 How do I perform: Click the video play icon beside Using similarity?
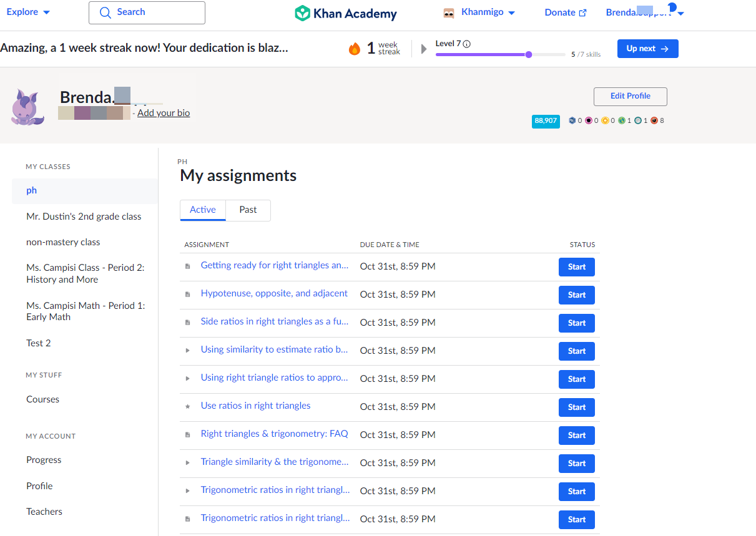point(187,351)
